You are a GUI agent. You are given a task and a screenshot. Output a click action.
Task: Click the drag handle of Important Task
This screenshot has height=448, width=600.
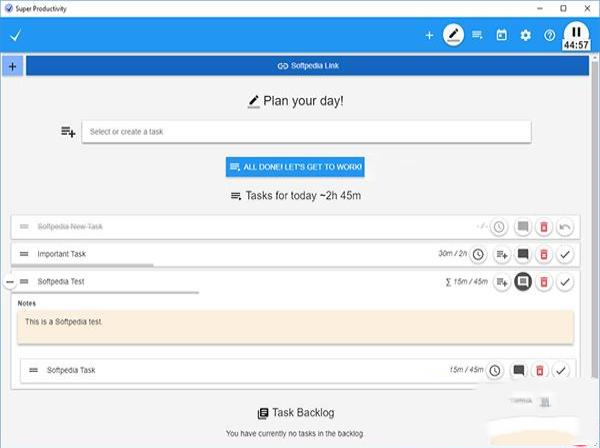24,254
